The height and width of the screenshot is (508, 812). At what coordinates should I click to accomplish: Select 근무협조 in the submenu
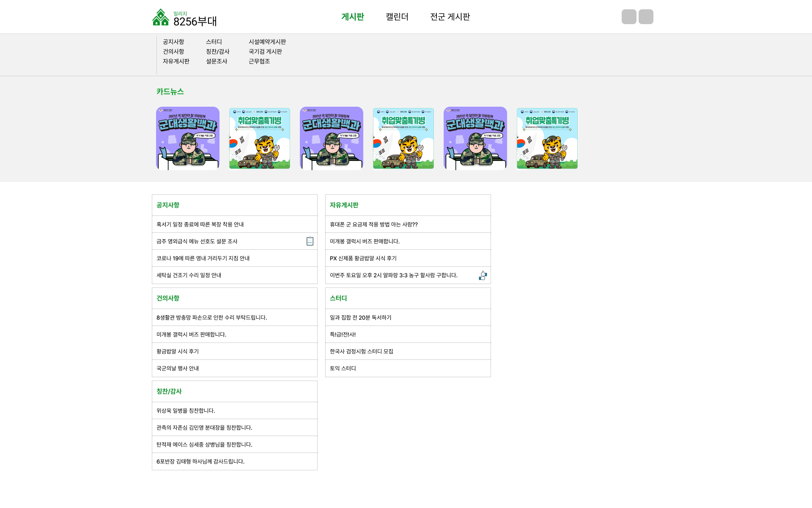pos(259,61)
